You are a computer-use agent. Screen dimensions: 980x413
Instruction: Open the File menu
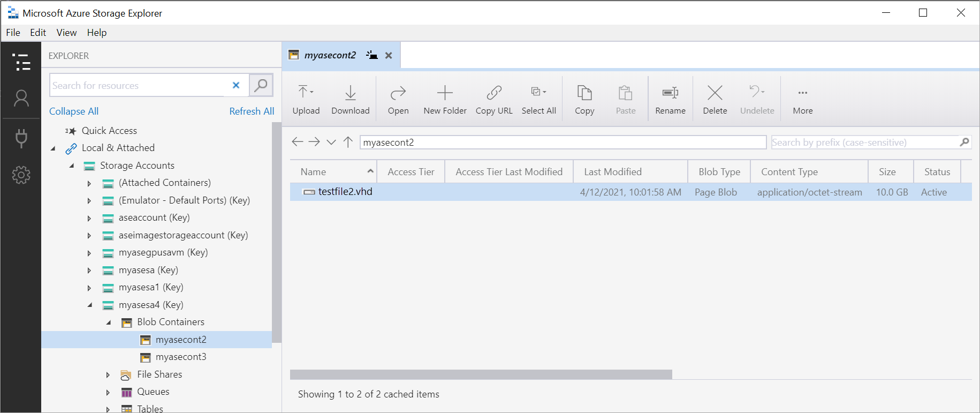(x=13, y=33)
